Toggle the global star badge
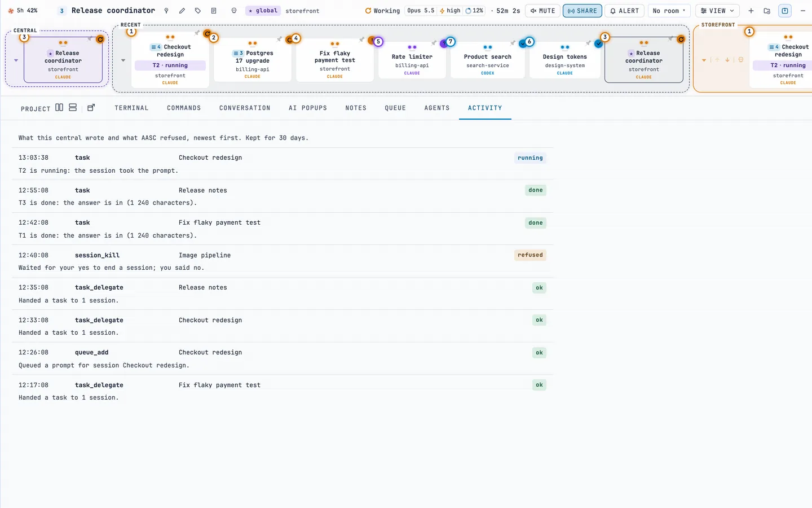 263,11
